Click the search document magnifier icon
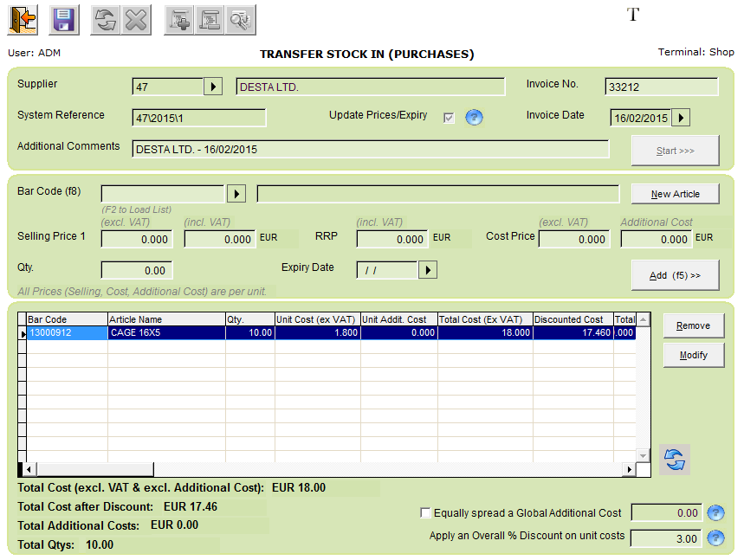The width and height of the screenshot is (744, 560). (x=240, y=19)
